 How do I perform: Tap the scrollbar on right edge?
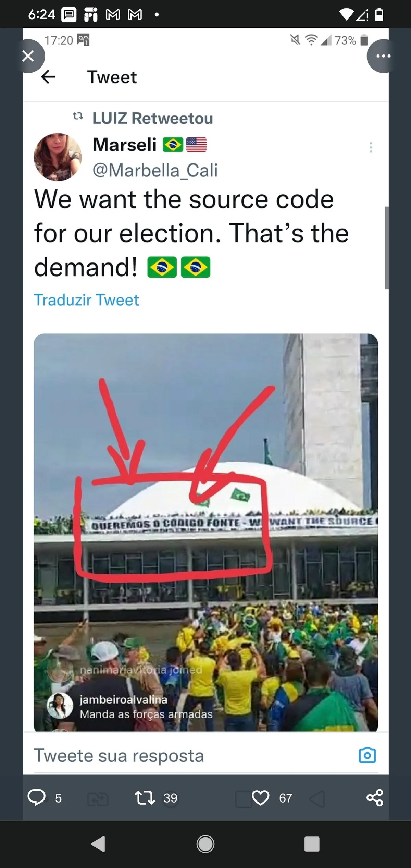(x=387, y=247)
